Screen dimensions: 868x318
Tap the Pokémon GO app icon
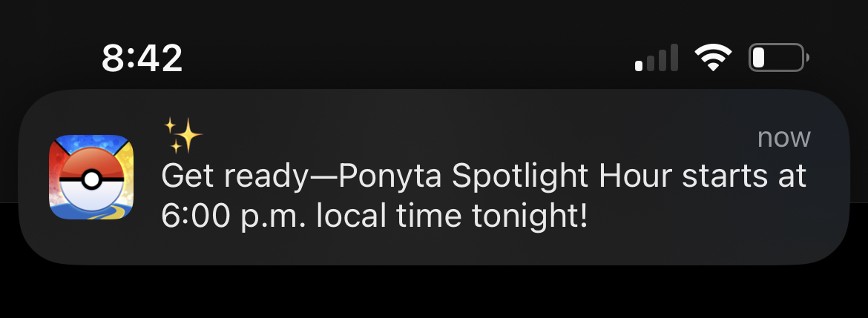91,177
